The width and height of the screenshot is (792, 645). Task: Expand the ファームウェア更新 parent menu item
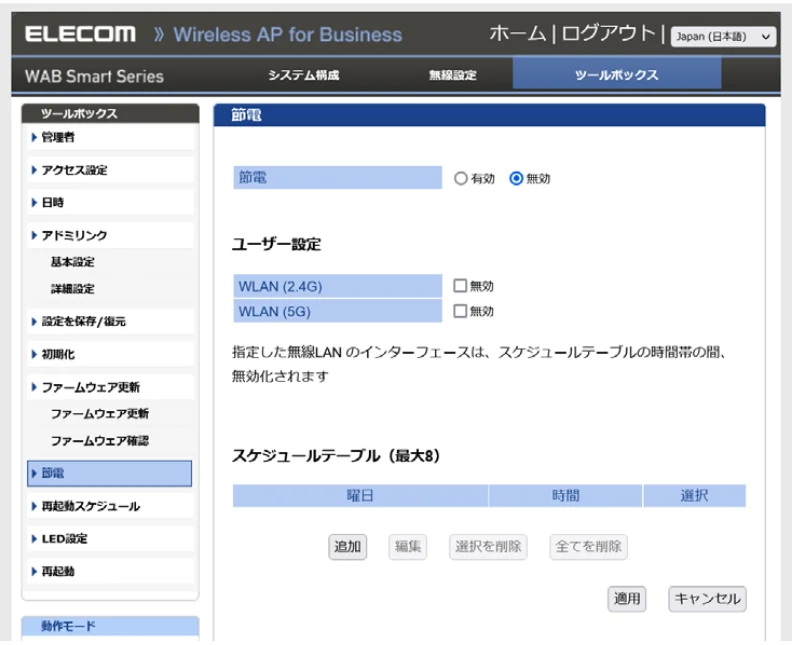pos(110,387)
